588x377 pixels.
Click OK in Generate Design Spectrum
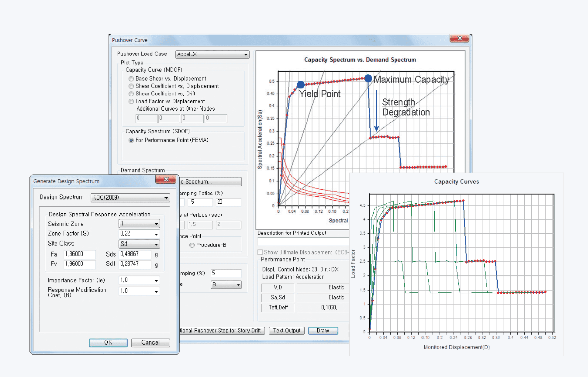(108, 342)
